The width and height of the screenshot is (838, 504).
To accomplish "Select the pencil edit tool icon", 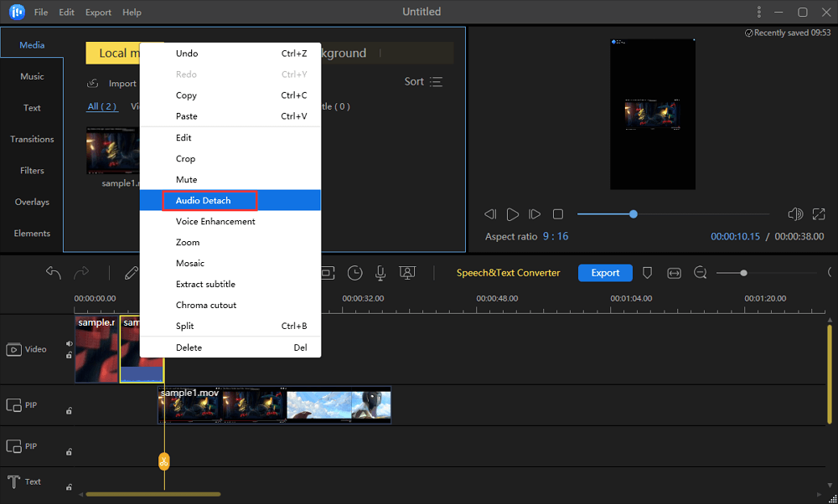I will pos(131,273).
